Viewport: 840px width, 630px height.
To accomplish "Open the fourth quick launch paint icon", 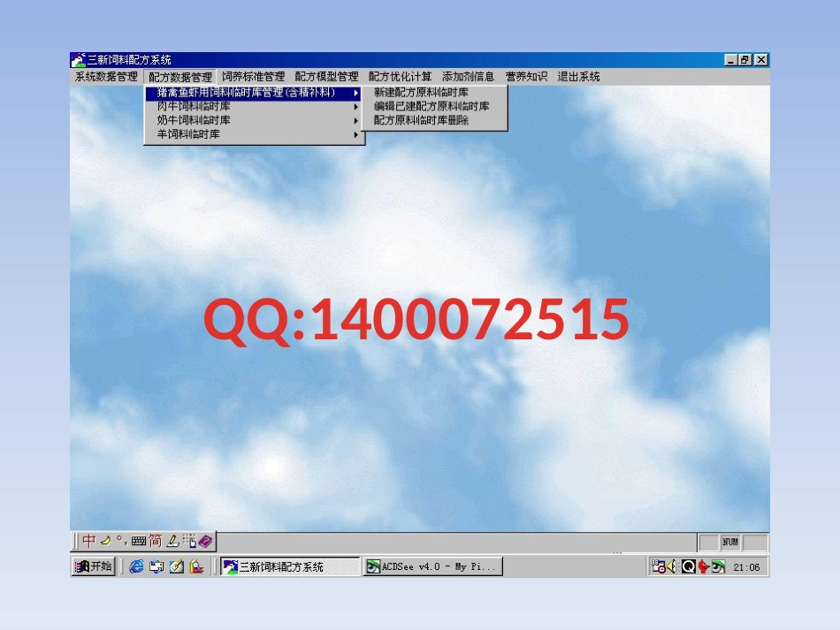I will 196,566.
